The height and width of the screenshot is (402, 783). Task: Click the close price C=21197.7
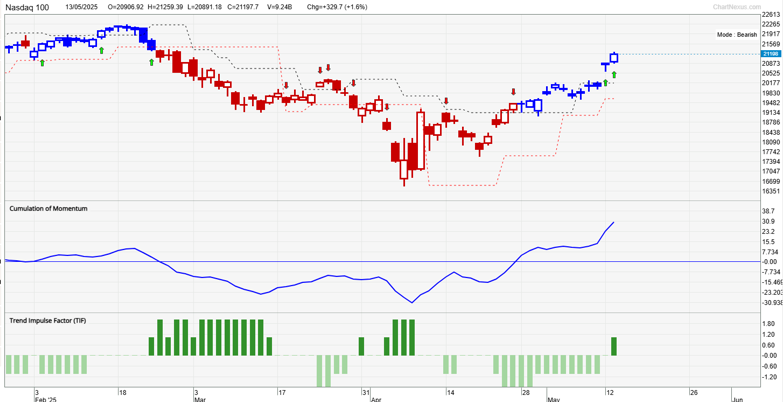tap(244, 7)
